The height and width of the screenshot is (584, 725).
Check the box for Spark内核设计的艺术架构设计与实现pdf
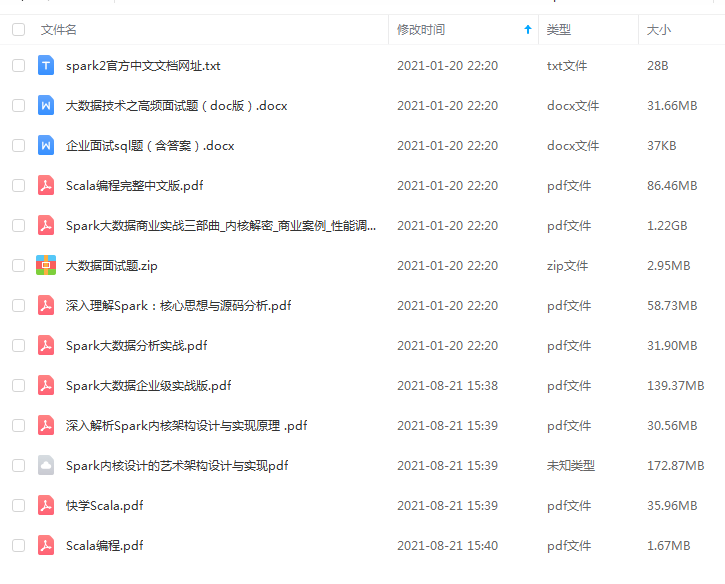click(18, 465)
